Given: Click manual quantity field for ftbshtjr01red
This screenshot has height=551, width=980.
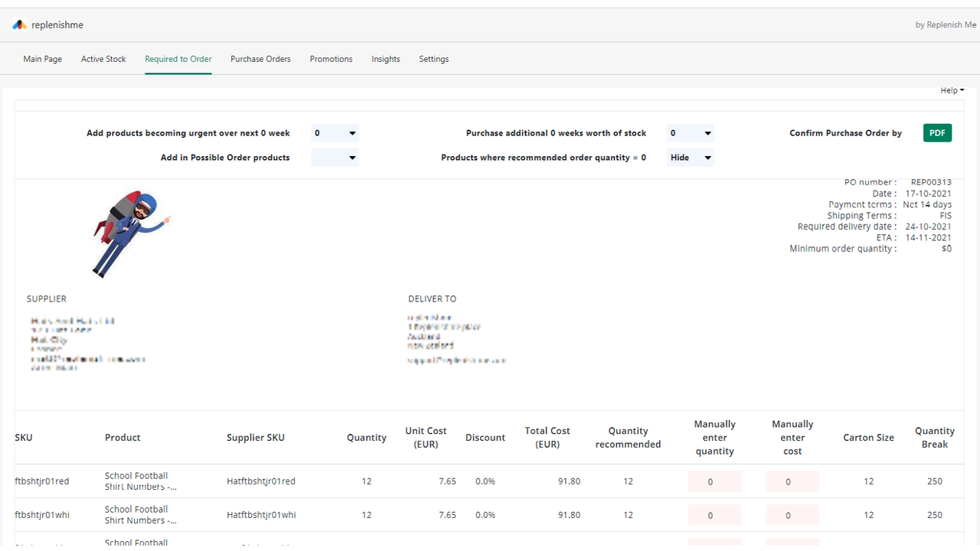Looking at the screenshot, I should pos(715,482).
